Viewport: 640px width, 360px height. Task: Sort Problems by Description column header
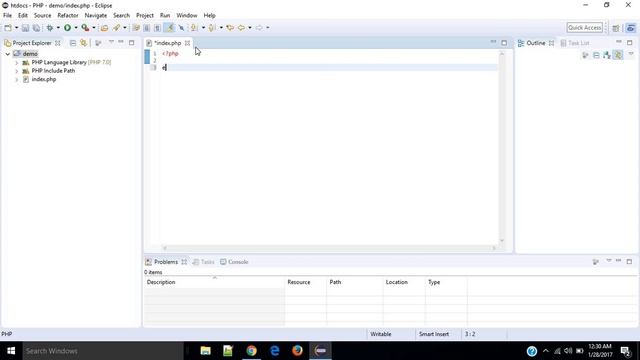[214, 282]
